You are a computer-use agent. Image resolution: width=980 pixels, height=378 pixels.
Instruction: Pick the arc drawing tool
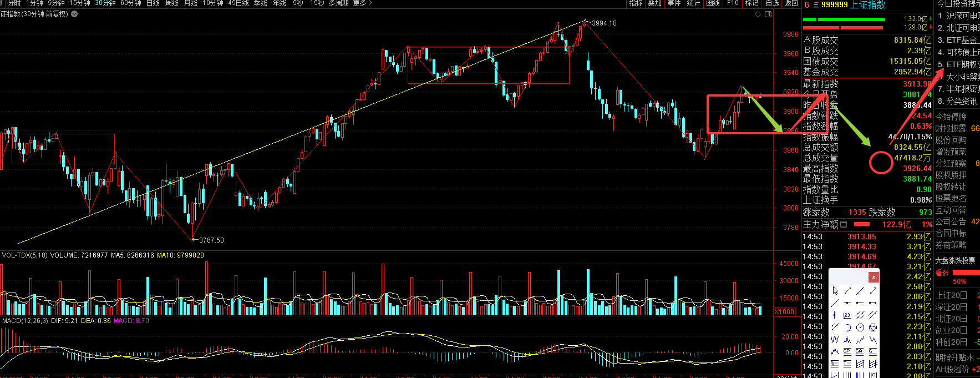[848, 327]
